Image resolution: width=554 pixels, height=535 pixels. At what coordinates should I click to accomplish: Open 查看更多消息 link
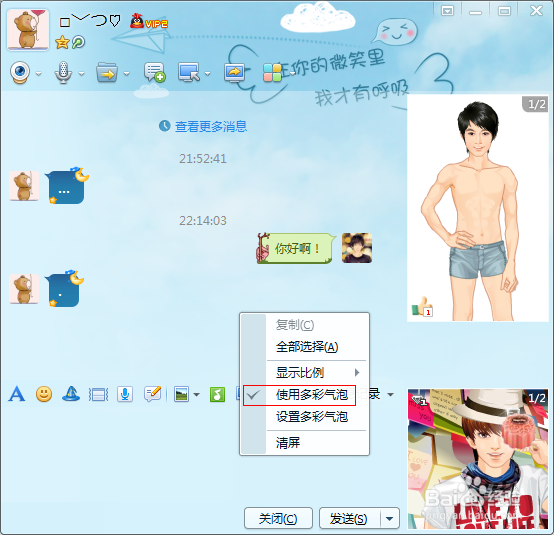tap(211, 126)
